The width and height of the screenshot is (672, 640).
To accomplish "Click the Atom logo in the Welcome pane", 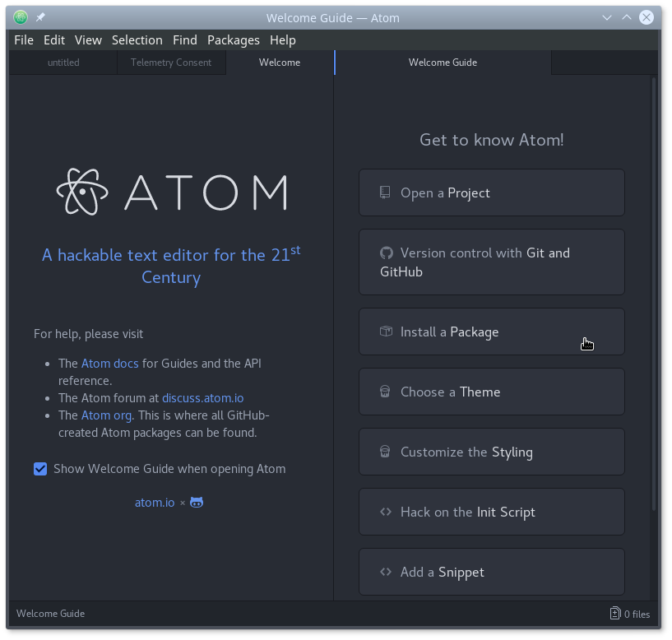I will coord(171,192).
